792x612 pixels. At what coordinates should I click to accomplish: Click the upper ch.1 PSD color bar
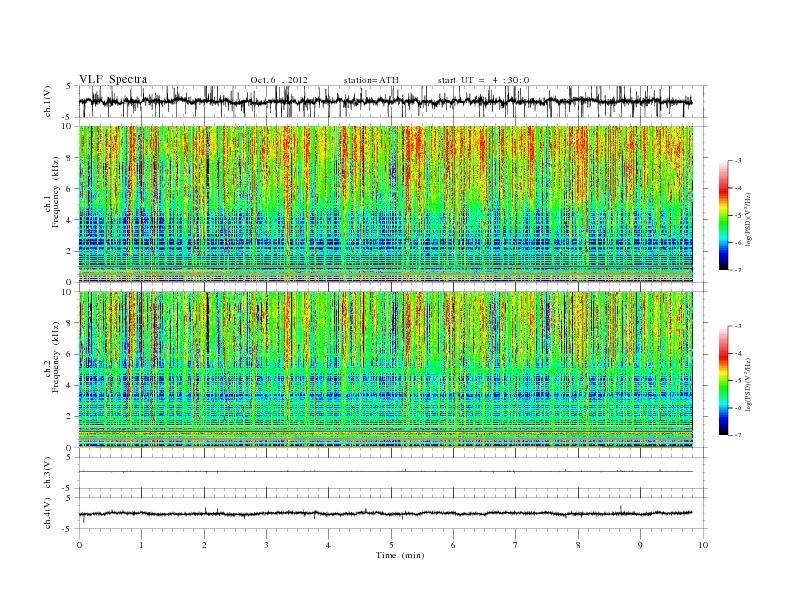pos(723,216)
